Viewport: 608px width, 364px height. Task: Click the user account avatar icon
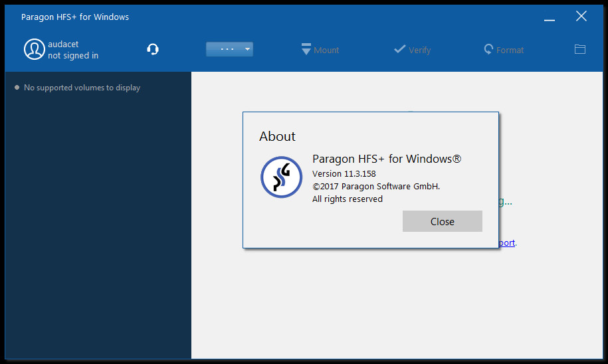34,49
